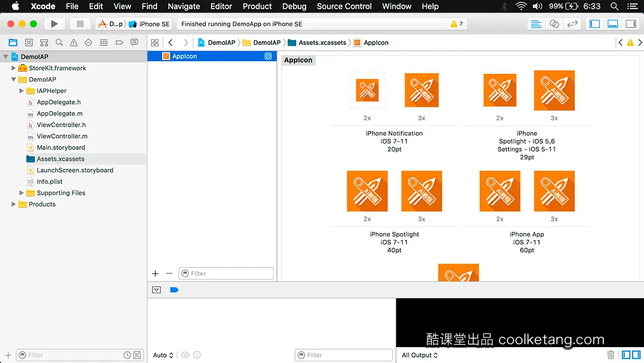Toggle the Navigator panel visibility
Viewport: 644px width, 363px height.
pyautogui.click(x=595, y=24)
